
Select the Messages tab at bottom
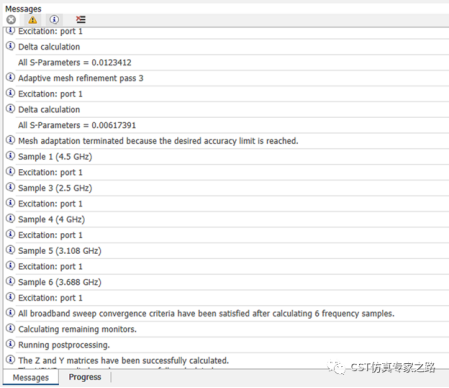point(31,377)
